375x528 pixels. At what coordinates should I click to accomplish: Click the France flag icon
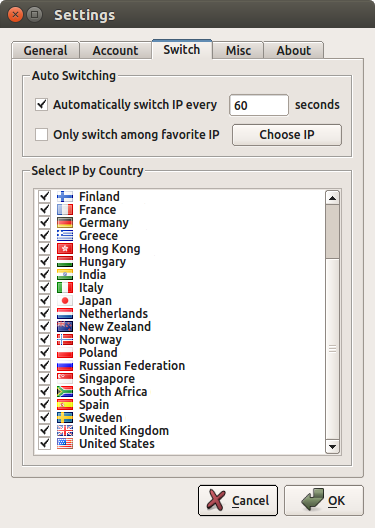(65, 210)
